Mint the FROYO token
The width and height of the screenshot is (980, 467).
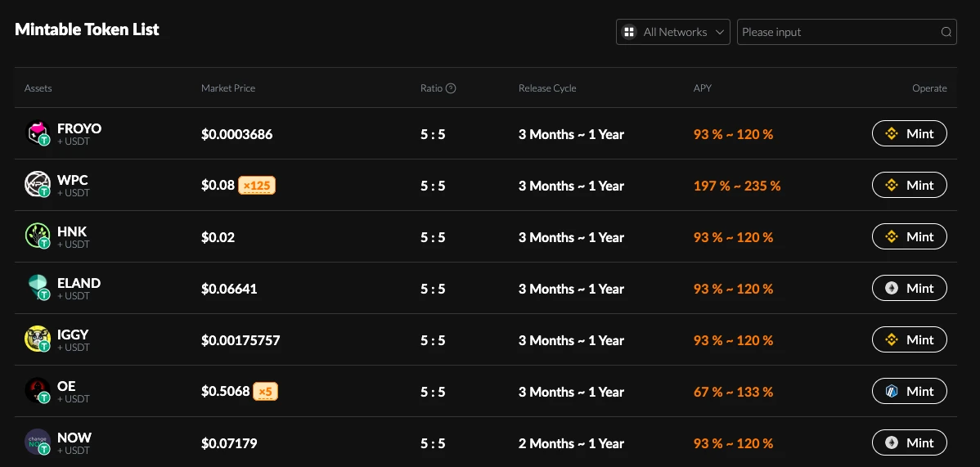[x=909, y=133]
